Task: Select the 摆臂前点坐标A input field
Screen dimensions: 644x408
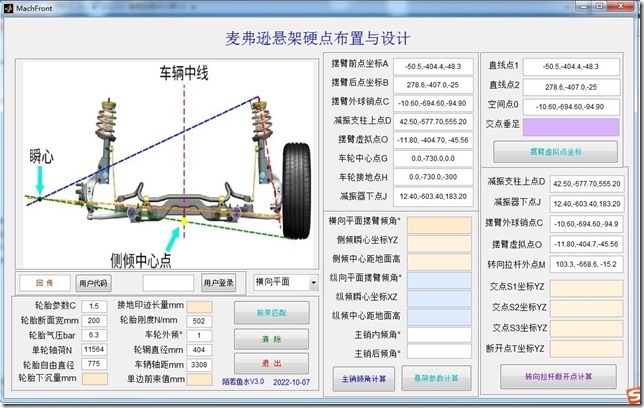Action: 433,67
